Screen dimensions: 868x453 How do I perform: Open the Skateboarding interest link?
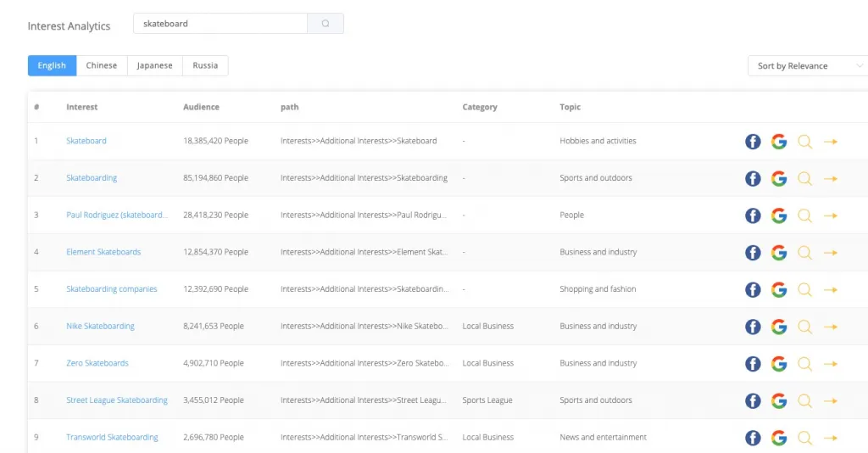[x=92, y=178]
